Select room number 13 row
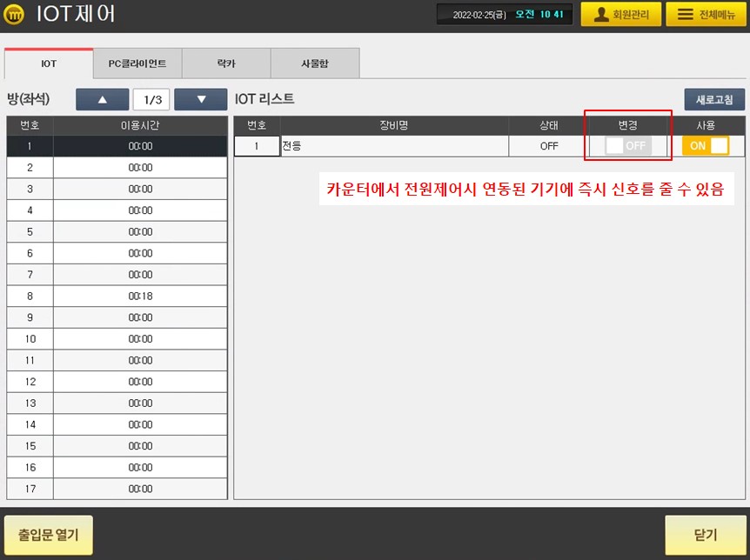750x560 pixels. point(117,403)
